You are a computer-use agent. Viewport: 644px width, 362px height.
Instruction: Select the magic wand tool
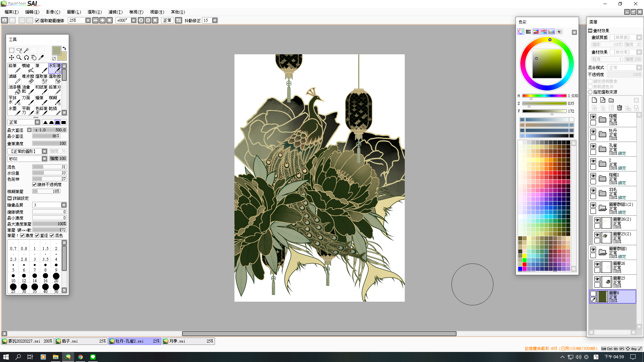[x=26, y=50]
